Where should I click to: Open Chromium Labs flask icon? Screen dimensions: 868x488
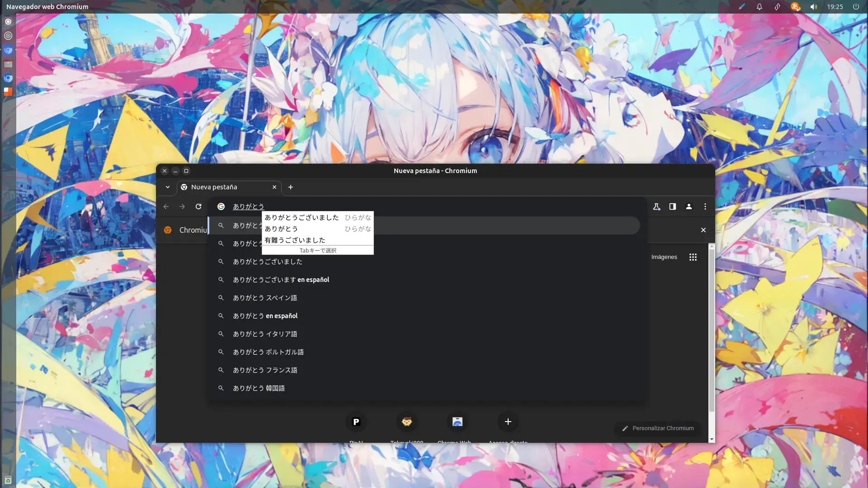[x=656, y=206]
